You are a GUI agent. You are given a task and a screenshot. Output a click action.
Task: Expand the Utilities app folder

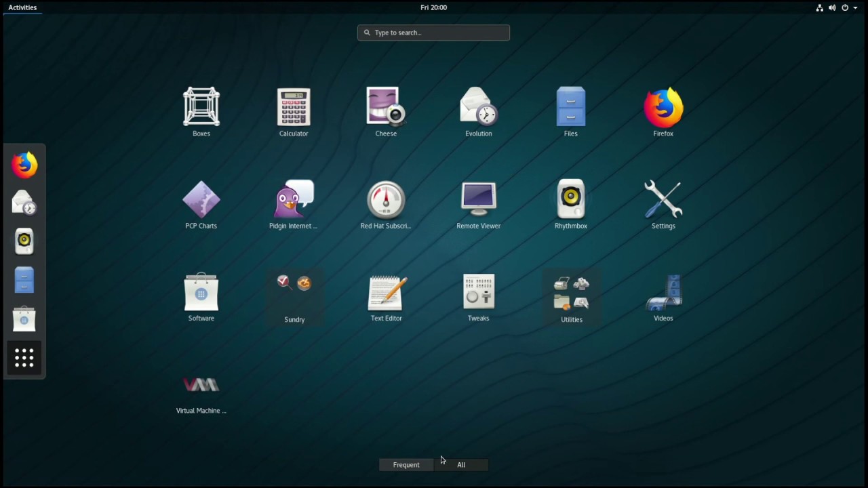point(571,293)
